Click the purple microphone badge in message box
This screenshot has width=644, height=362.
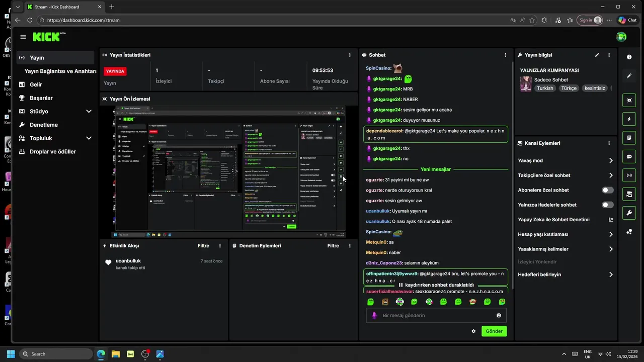tap(374, 316)
